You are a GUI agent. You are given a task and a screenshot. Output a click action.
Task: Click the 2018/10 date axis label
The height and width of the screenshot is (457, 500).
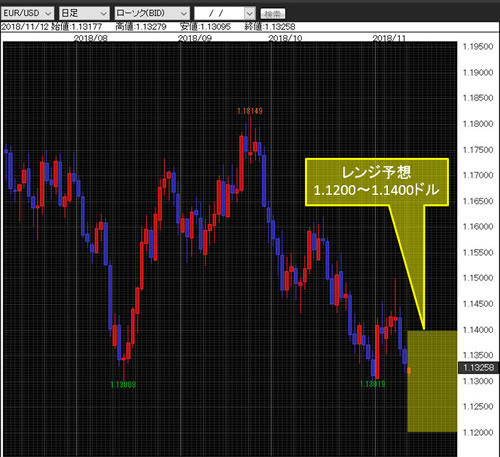point(285,38)
